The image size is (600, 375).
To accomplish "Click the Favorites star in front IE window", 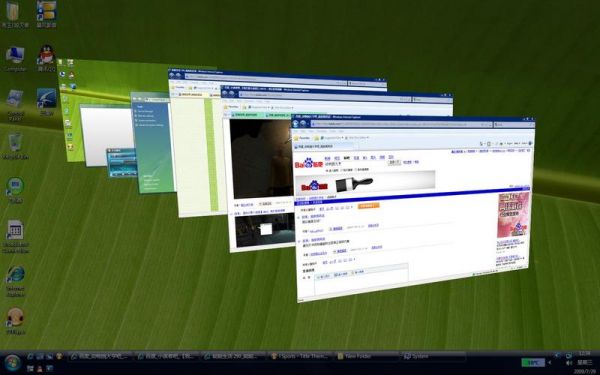I will [296, 137].
